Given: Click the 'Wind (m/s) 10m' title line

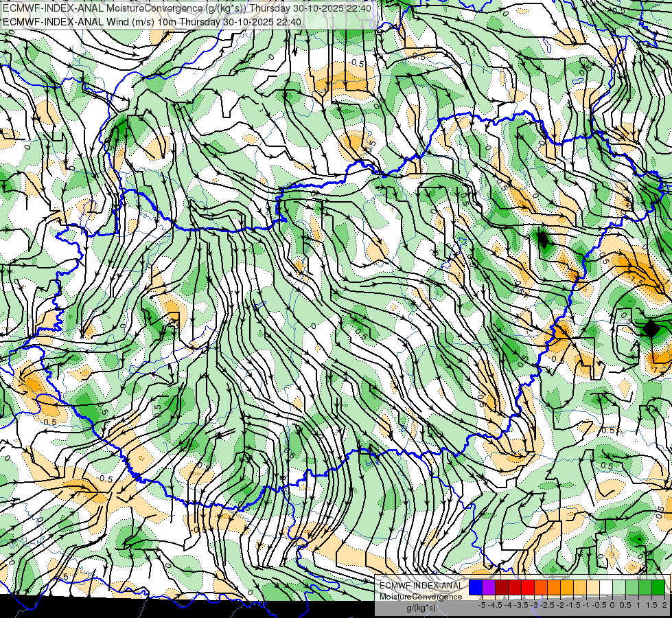Looking at the screenshot, I should (152, 22).
